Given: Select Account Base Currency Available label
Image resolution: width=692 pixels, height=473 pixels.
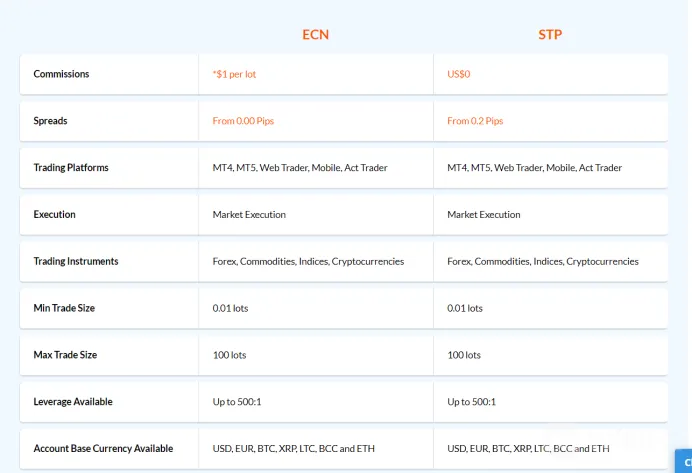Looking at the screenshot, I should coord(103,448).
